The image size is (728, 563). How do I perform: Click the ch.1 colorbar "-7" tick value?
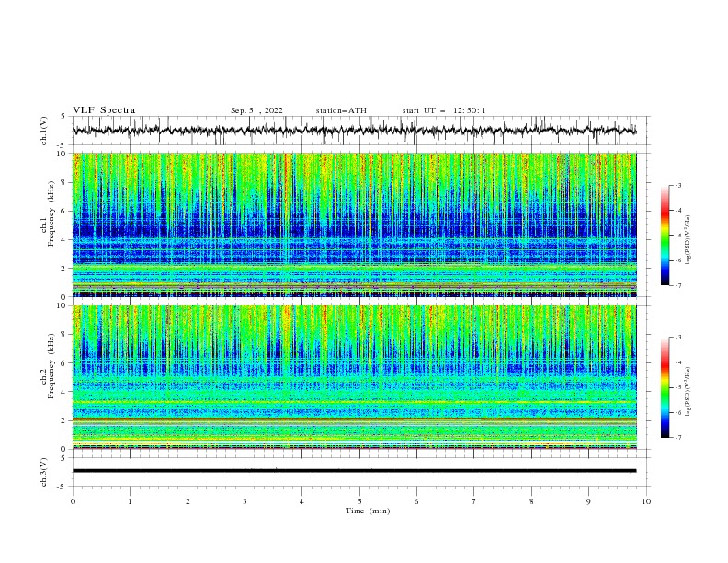pyautogui.click(x=678, y=285)
